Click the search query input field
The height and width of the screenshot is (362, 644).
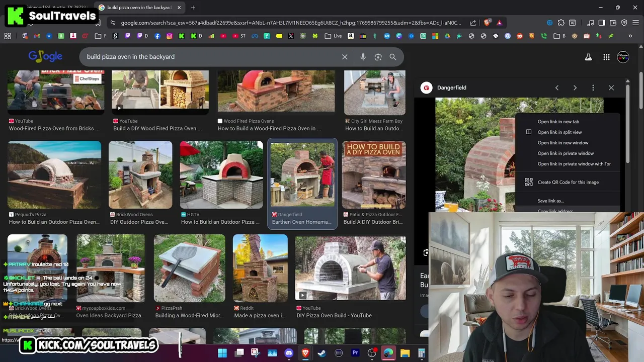coord(211,57)
